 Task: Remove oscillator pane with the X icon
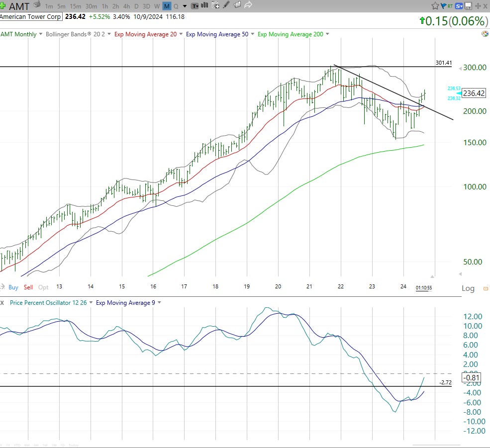[x=2, y=302]
